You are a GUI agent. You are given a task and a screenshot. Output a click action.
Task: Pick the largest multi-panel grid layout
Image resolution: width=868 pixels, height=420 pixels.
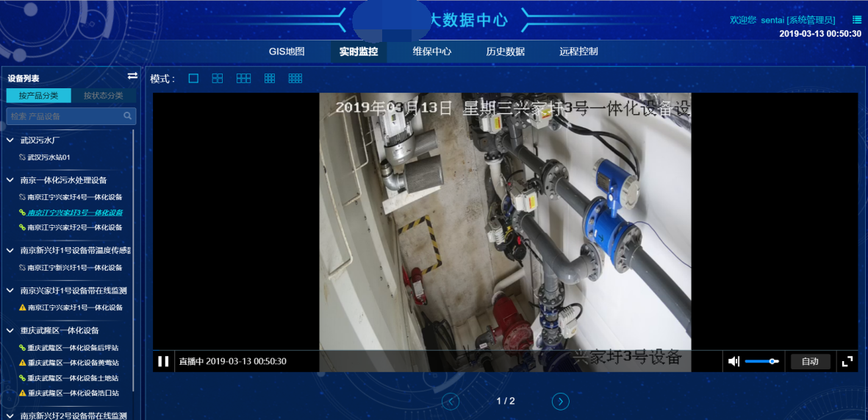pos(295,78)
